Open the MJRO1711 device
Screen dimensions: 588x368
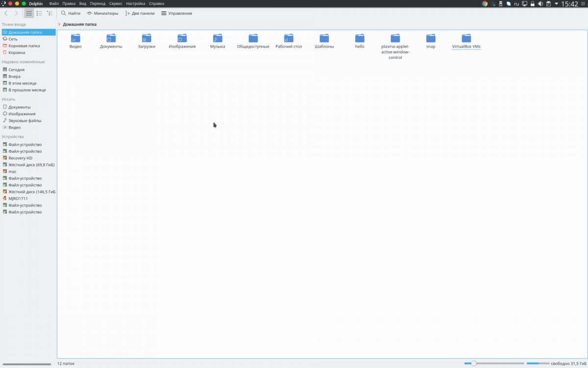(x=28, y=199)
